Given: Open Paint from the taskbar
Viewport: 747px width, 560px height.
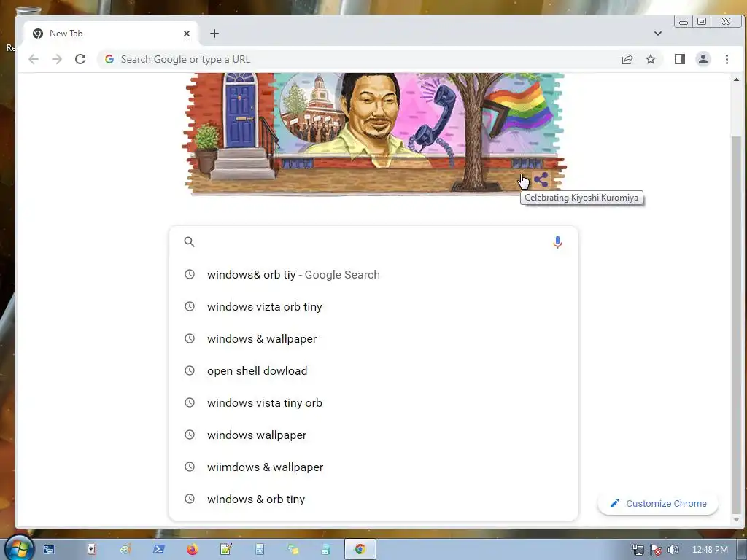Looking at the screenshot, I should pyautogui.click(x=125, y=550).
